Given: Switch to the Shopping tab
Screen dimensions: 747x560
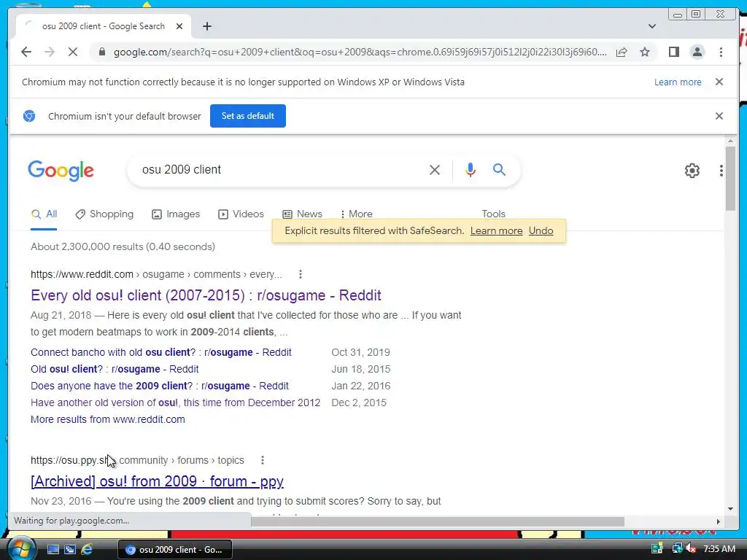Looking at the screenshot, I should click(104, 214).
